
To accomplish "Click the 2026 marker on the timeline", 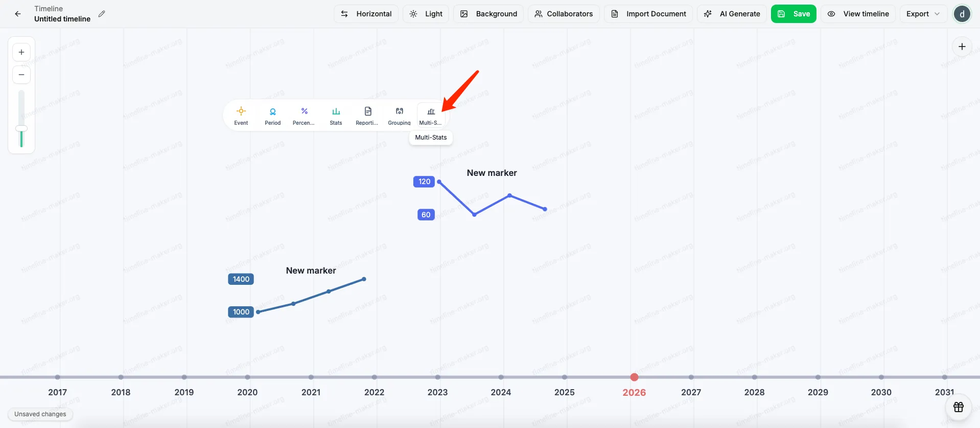I will (634, 377).
